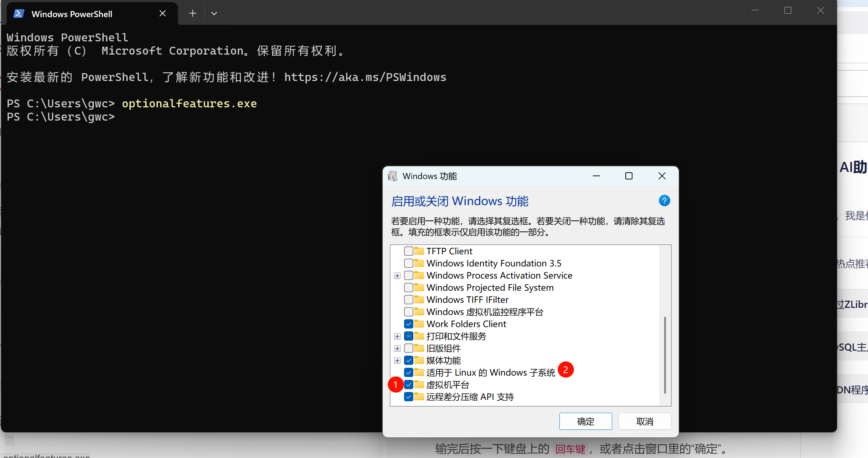Close the Windows PowerShell tab

[162, 14]
